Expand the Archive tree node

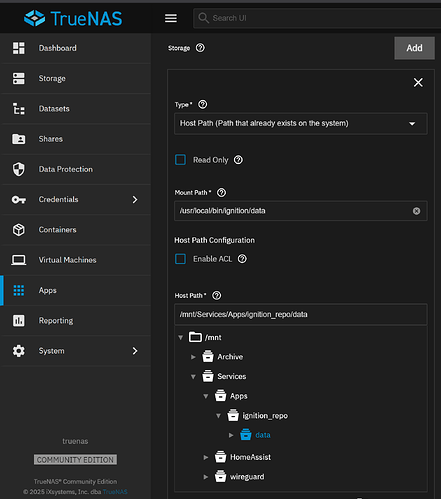pyautogui.click(x=193, y=357)
